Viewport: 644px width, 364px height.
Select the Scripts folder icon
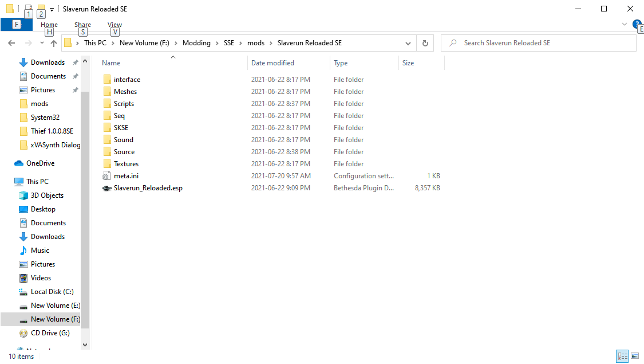[x=107, y=104]
